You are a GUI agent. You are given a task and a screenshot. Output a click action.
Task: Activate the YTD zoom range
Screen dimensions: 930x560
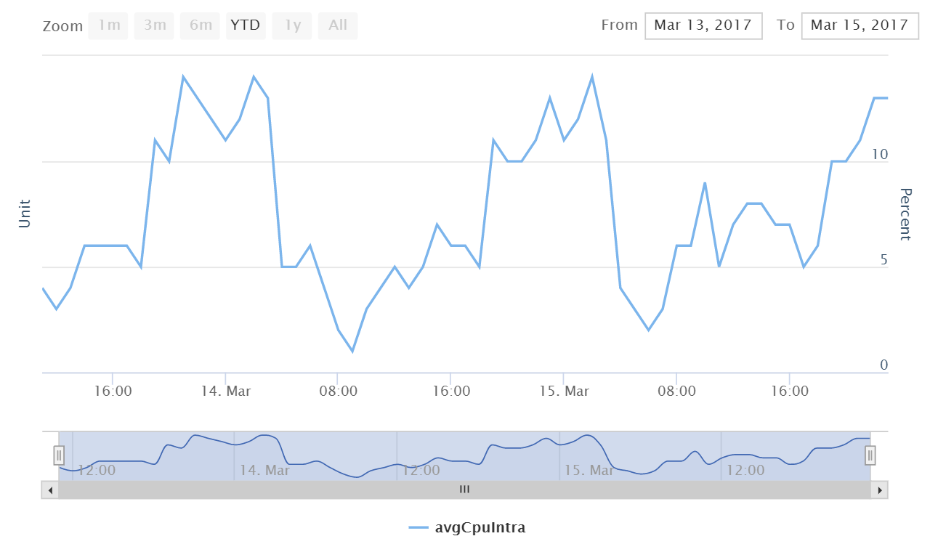[246, 25]
